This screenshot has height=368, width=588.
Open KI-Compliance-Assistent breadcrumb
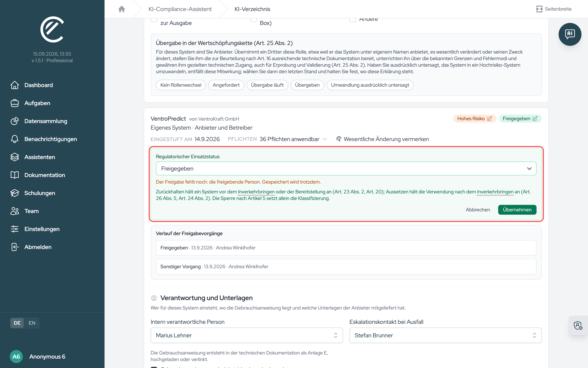click(x=180, y=9)
